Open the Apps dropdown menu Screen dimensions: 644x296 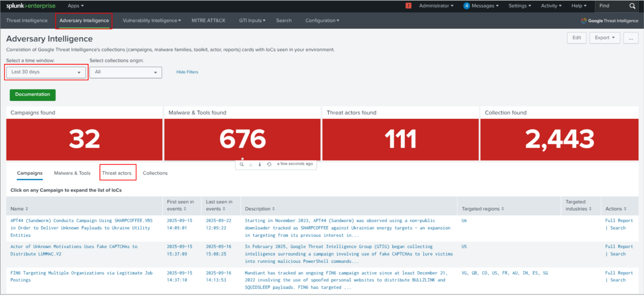click(76, 6)
